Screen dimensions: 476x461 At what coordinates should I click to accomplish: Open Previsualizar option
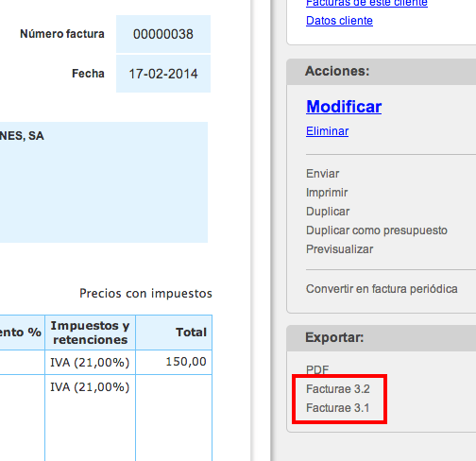click(339, 249)
